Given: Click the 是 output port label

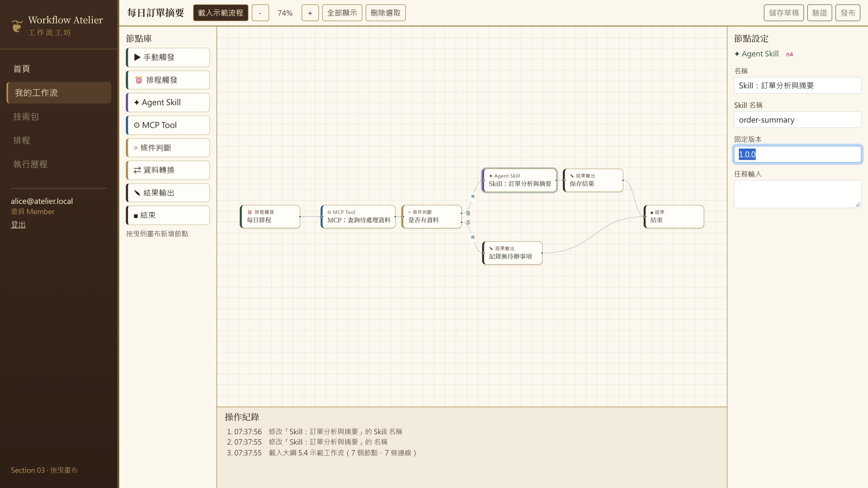Looking at the screenshot, I should tap(468, 213).
